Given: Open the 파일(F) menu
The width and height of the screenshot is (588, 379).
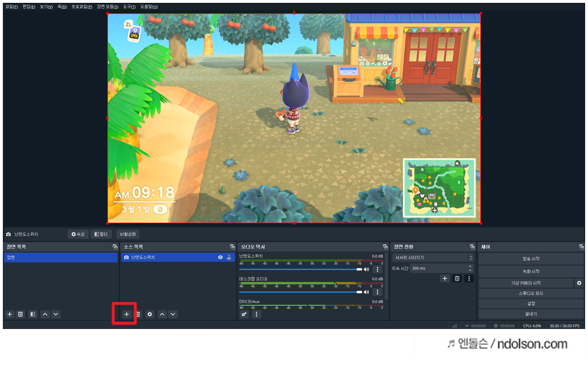Looking at the screenshot, I should [11, 7].
